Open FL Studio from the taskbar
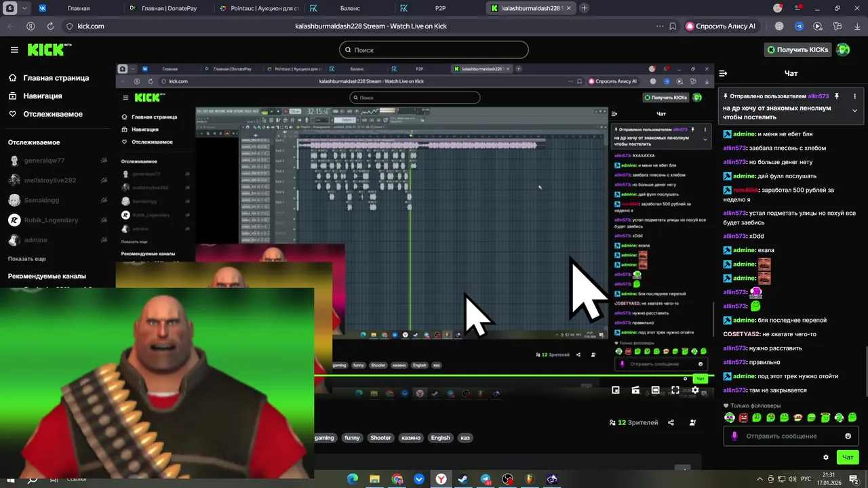The height and width of the screenshot is (488, 868). pyautogui.click(x=530, y=479)
